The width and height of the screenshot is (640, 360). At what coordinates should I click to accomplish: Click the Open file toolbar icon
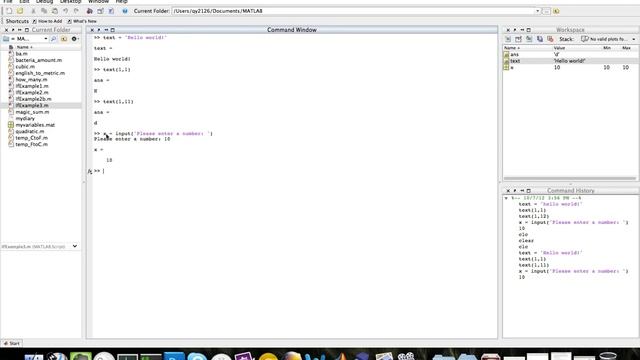20,11
